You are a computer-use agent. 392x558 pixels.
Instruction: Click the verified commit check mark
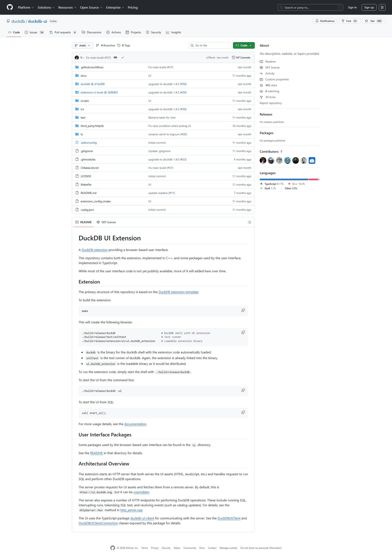[x=123, y=57]
